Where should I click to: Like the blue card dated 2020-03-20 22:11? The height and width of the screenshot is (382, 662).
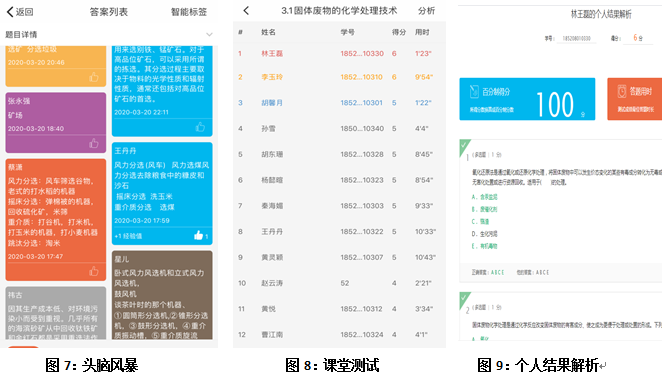pyautogui.click(x=200, y=127)
